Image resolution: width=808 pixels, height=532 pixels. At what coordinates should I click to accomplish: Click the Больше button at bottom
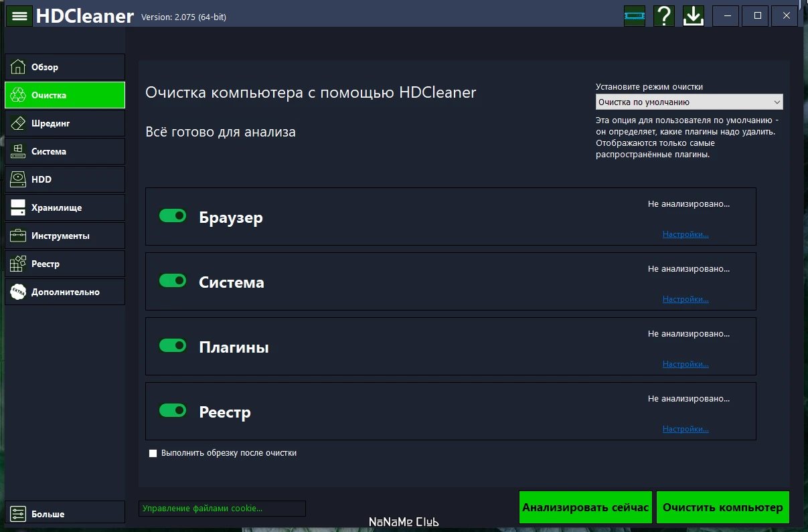pos(65,513)
